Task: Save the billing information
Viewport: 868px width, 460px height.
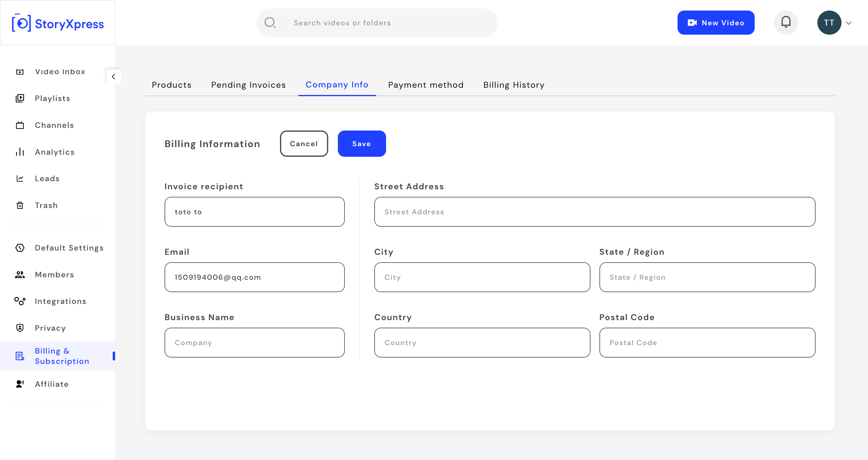Action: click(x=362, y=143)
